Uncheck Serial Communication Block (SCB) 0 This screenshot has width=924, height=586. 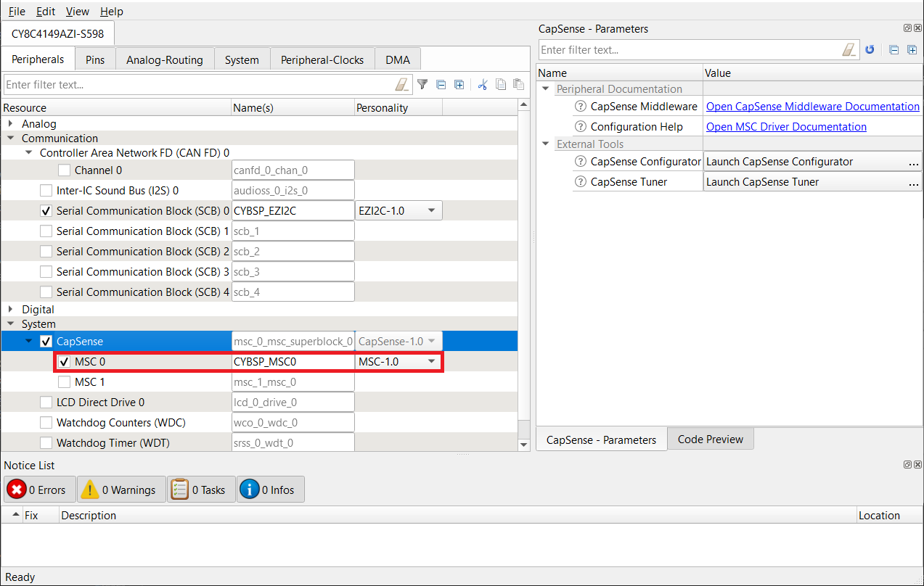click(46, 211)
